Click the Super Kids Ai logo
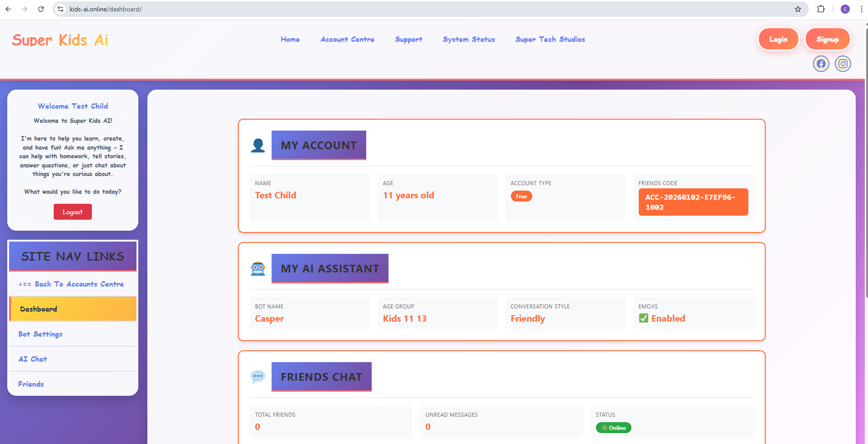The height and width of the screenshot is (444, 868). [60, 40]
